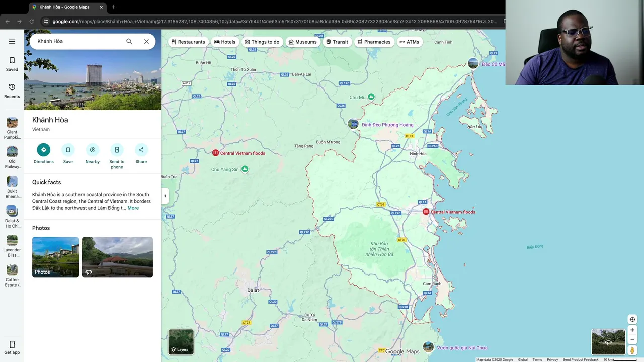Click Central Vietnam floods marker near Chu Yang Sin
644x362 pixels.
coord(215,153)
